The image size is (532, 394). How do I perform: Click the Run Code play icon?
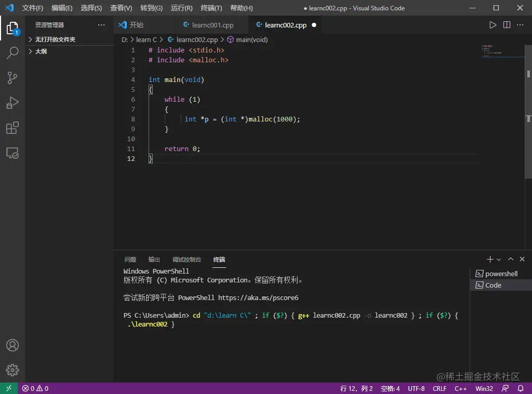493,25
